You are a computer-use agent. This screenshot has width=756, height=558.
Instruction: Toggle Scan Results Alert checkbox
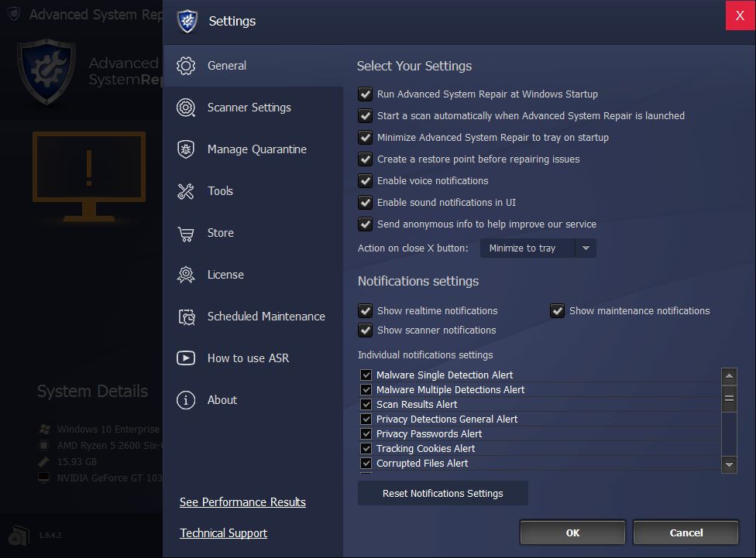pyautogui.click(x=366, y=404)
